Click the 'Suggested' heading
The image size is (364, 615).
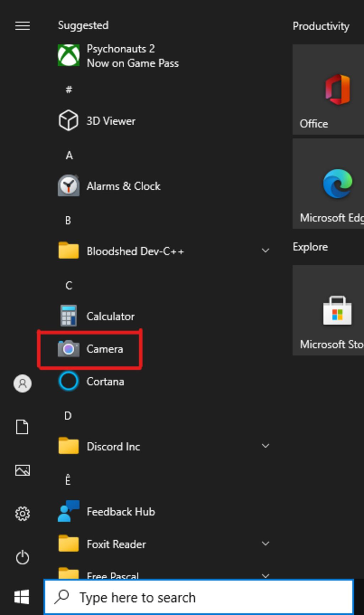(83, 25)
